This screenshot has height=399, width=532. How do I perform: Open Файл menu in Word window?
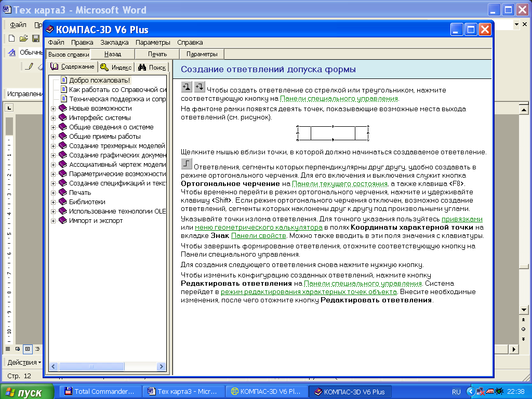(18, 25)
